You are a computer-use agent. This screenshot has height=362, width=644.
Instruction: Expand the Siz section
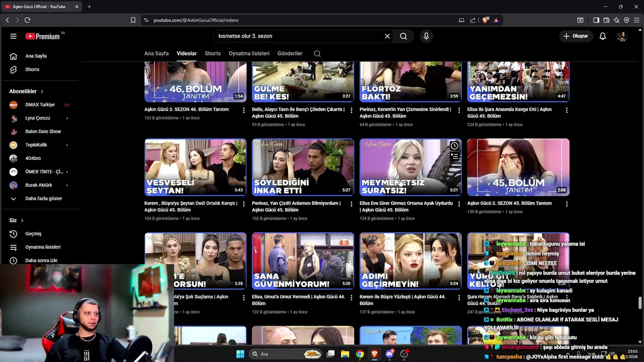tap(17, 220)
